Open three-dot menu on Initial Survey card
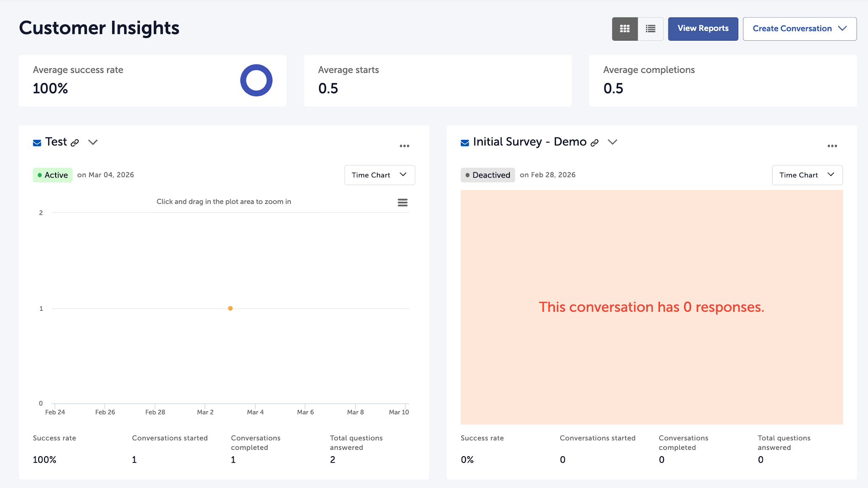868x488 pixels. (832, 146)
